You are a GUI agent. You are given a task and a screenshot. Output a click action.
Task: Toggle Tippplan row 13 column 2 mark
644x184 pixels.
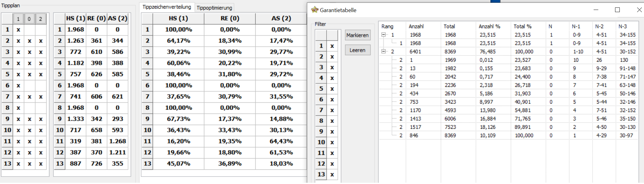pos(40,164)
